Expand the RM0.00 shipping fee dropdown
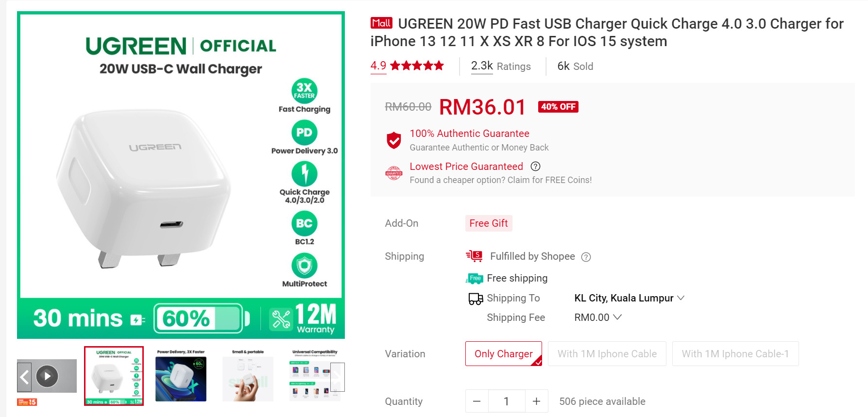868x417 pixels. (598, 317)
